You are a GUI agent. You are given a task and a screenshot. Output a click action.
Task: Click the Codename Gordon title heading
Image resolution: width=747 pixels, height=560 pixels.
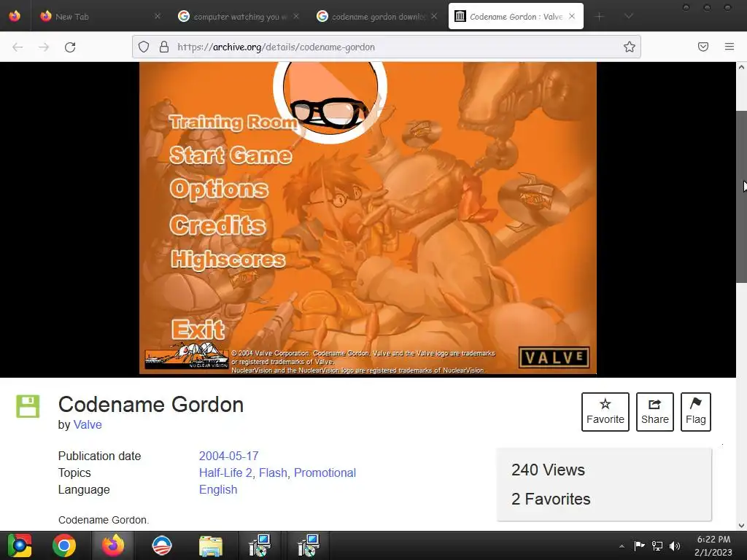click(151, 404)
